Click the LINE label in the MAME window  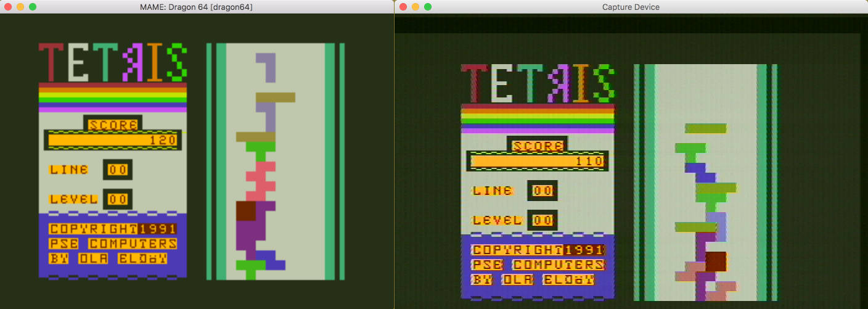tap(68, 169)
